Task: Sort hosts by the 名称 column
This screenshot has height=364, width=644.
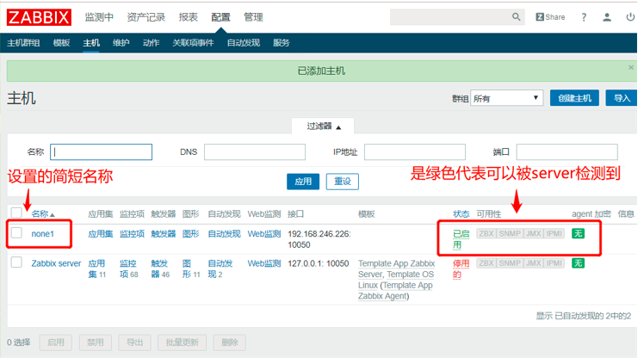Action: tap(43, 213)
